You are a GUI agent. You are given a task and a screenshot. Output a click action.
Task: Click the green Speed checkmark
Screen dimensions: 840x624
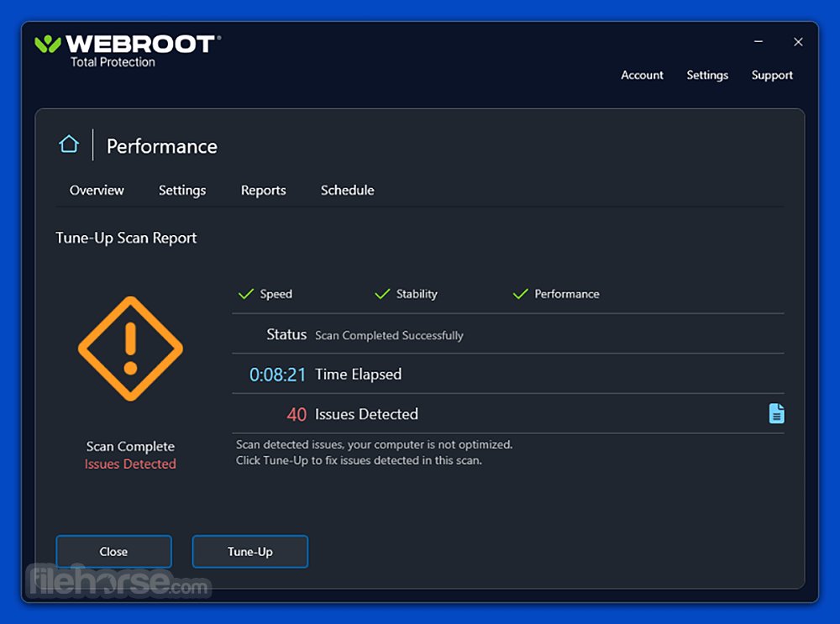coord(246,293)
